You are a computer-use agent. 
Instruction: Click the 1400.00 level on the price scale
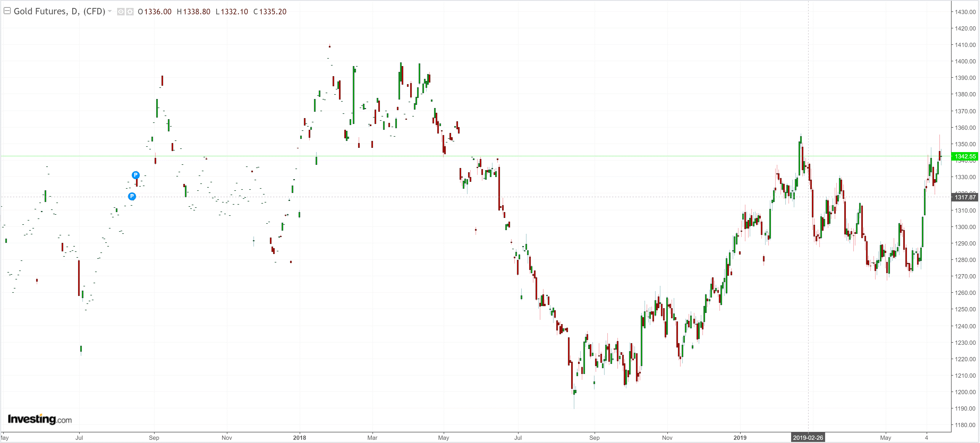965,61
